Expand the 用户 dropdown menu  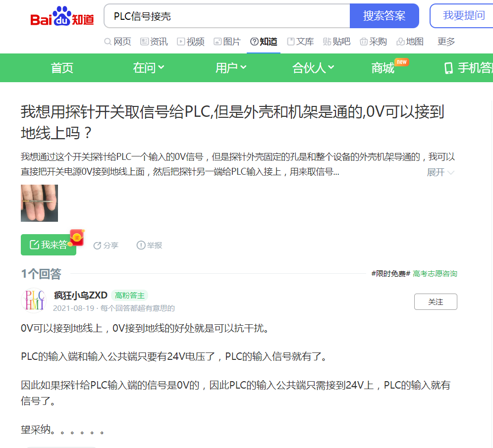point(230,68)
